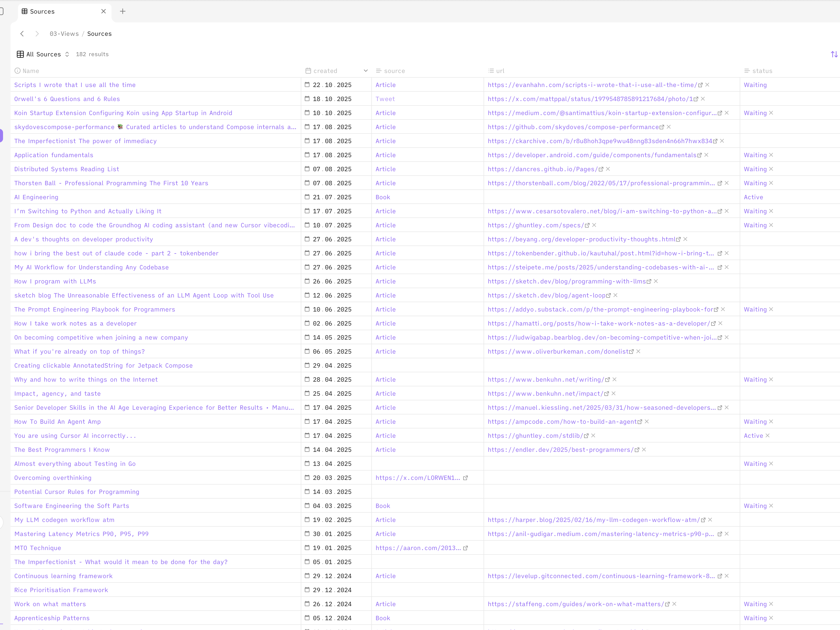
Task: Go to 03-Views breadcrumb folder
Action: pyautogui.click(x=64, y=34)
